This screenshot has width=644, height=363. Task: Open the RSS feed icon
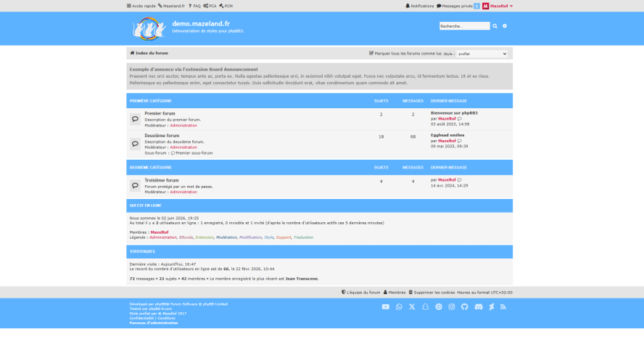click(x=503, y=306)
